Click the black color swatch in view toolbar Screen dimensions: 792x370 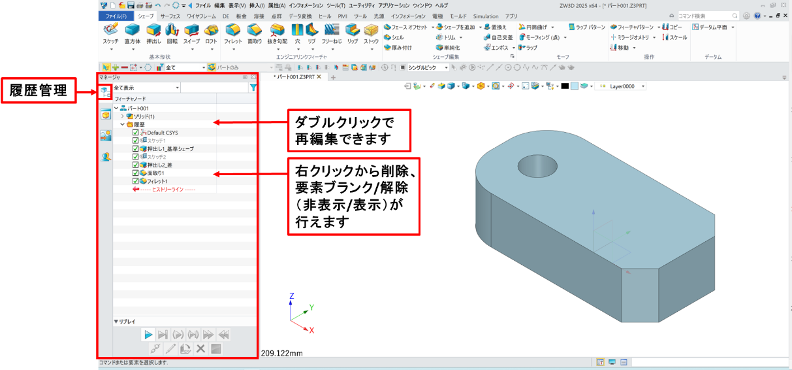click(x=565, y=86)
